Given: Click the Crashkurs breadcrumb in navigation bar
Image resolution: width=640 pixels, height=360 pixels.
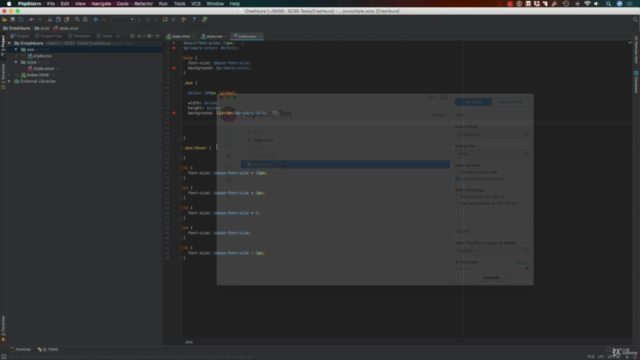Looking at the screenshot, I should 17,28.
